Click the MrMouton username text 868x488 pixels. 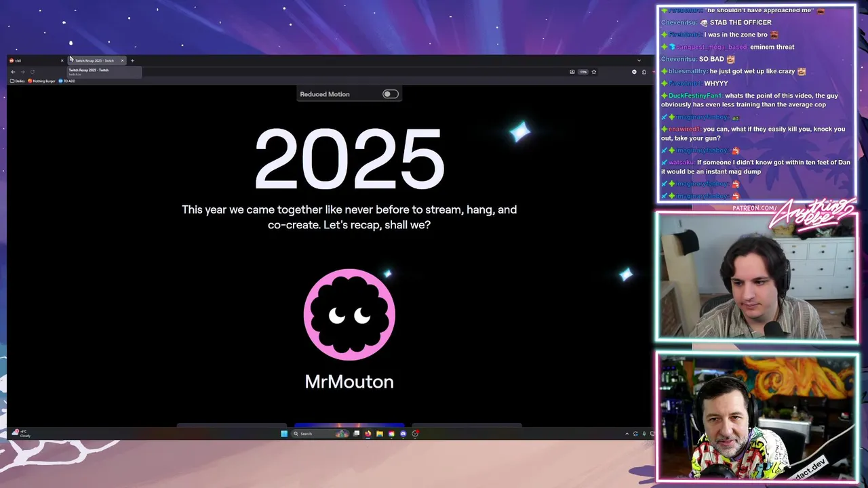(349, 382)
